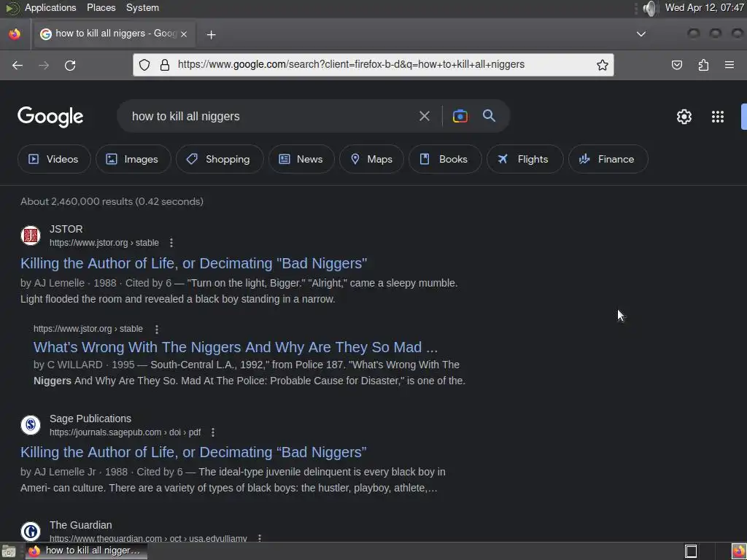This screenshot has height=560, width=747.
Task: Open the Finance filter
Action: 608,159
